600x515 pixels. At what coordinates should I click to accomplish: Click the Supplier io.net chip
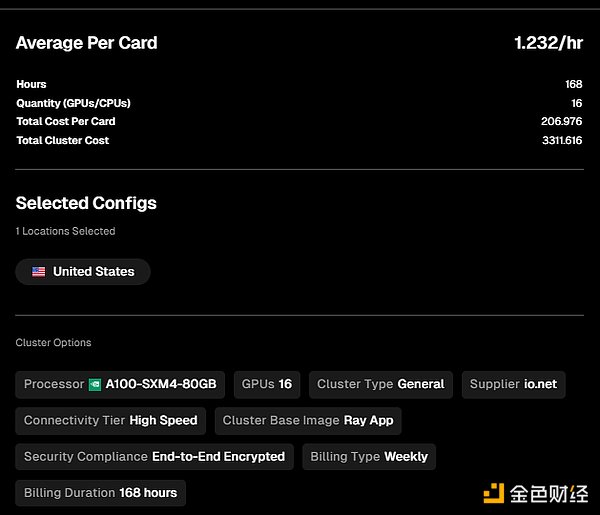pos(513,385)
